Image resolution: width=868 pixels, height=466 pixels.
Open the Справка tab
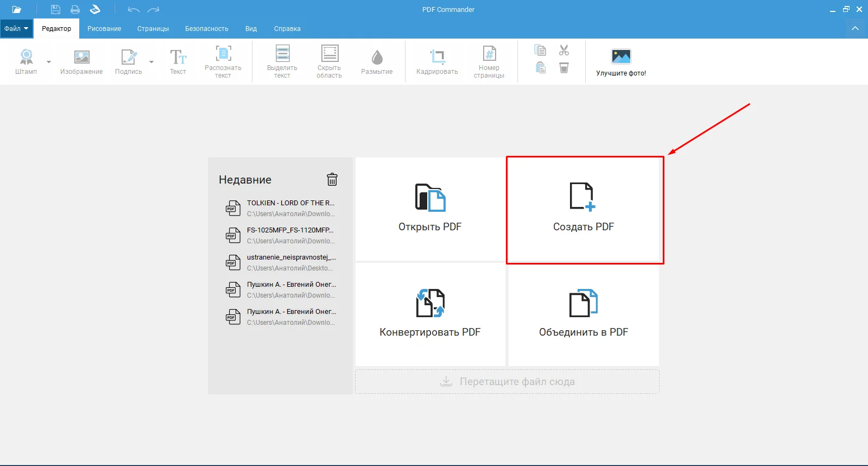click(287, 29)
